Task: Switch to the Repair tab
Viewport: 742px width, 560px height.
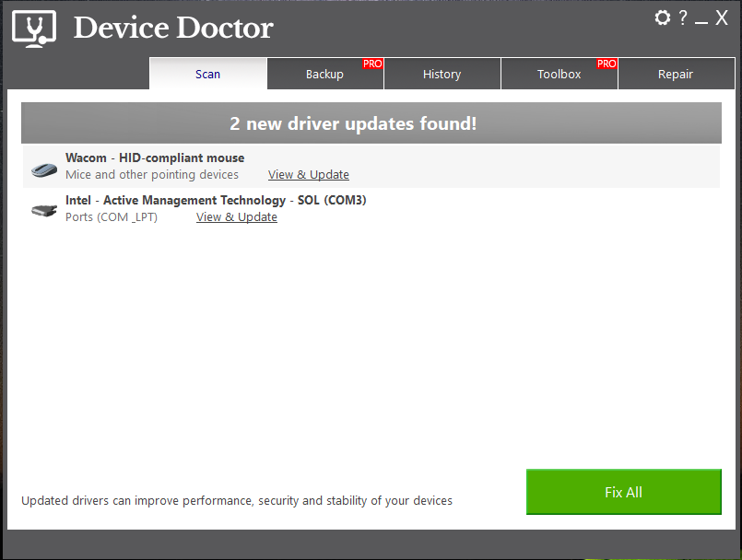Action: (x=676, y=74)
